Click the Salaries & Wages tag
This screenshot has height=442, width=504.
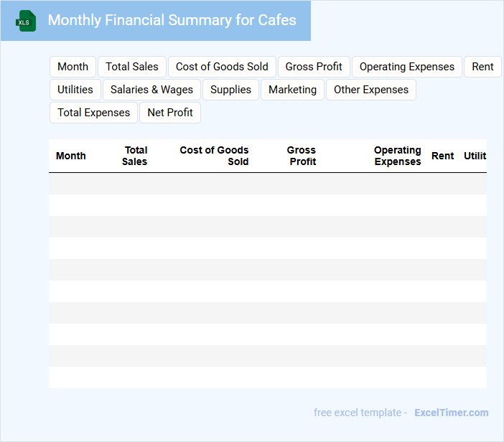(x=151, y=90)
